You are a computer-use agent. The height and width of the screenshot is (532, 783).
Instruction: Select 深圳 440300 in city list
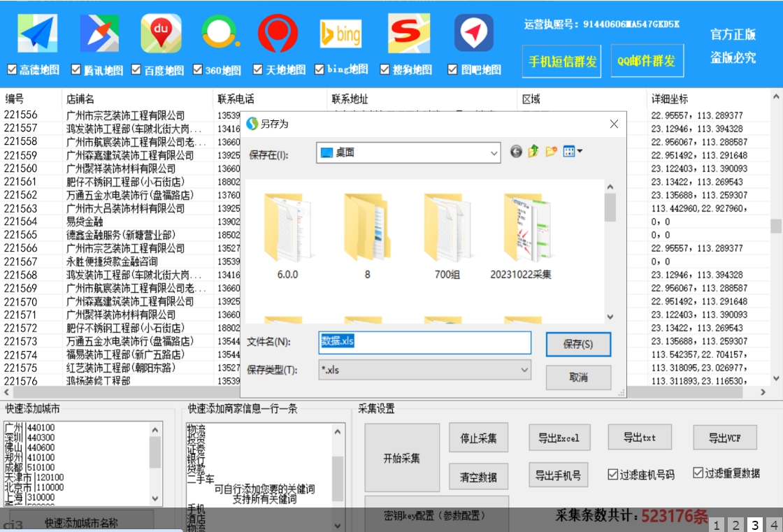tap(30, 438)
